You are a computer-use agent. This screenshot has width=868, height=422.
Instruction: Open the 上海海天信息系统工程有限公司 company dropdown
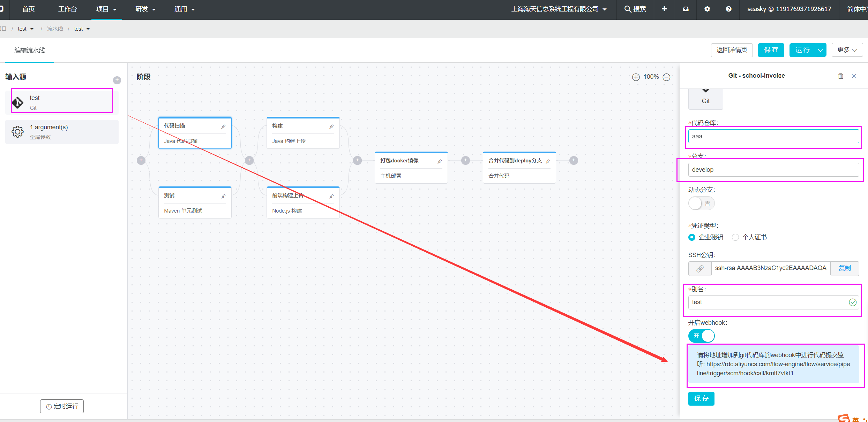(x=559, y=9)
